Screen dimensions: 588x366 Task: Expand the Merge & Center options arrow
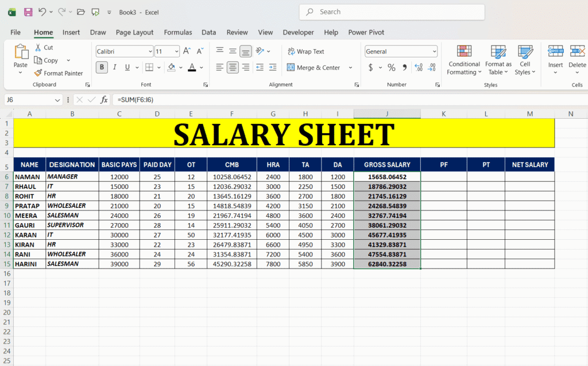(351, 68)
